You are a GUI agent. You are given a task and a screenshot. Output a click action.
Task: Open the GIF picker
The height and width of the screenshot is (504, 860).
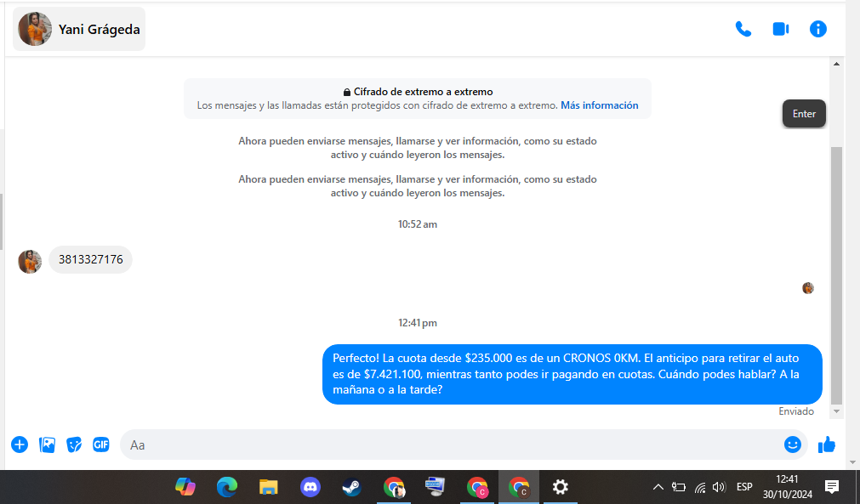[x=100, y=445]
